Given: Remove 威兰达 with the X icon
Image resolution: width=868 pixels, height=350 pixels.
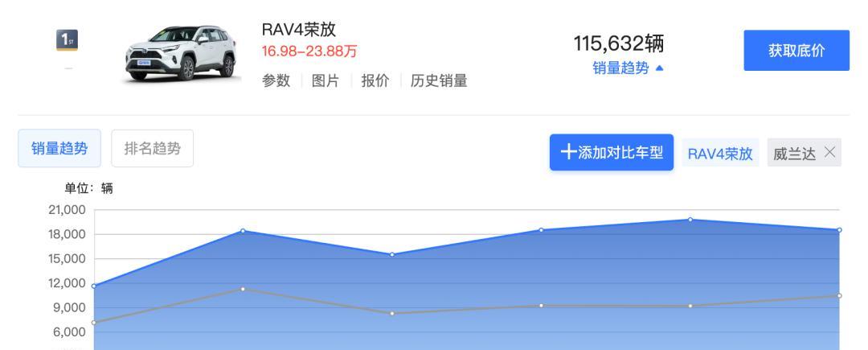Looking at the screenshot, I should pos(829,152).
